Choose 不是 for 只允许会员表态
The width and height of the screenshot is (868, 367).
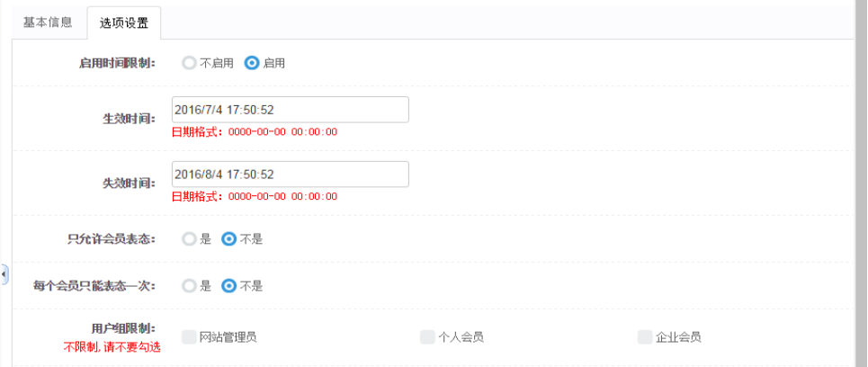pyautogui.click(x=229, y=239)
